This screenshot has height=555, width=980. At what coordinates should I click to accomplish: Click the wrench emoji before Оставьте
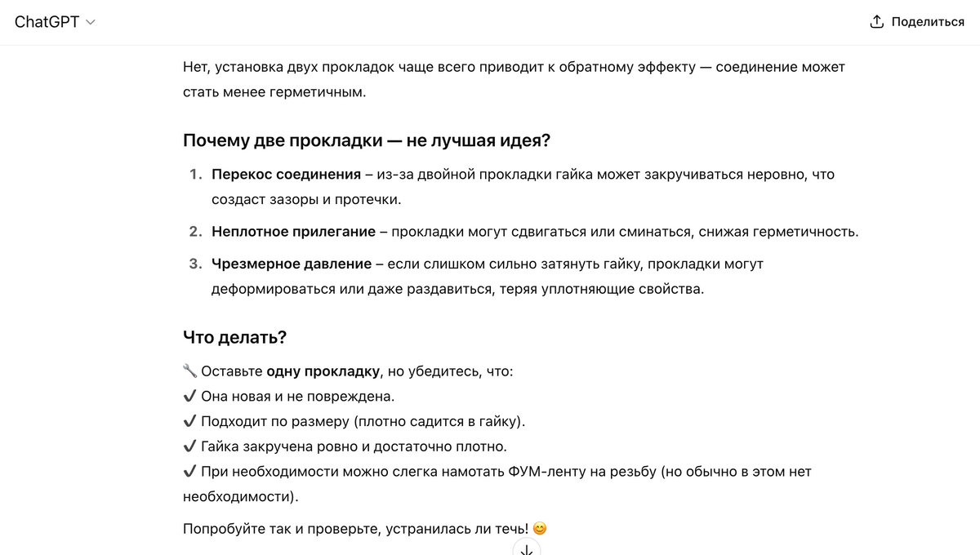[189, 371]
